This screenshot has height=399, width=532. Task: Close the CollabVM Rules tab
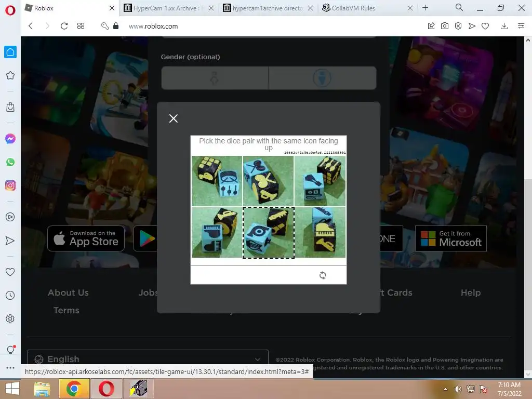point(410,8)
